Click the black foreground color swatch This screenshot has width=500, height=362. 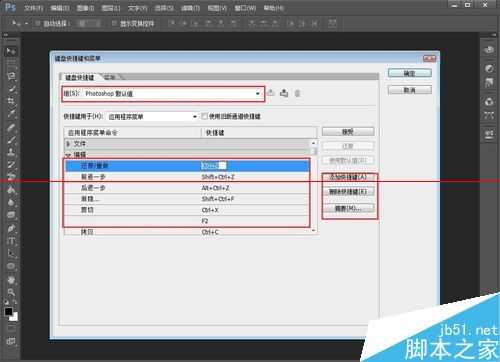click(8, 311)
